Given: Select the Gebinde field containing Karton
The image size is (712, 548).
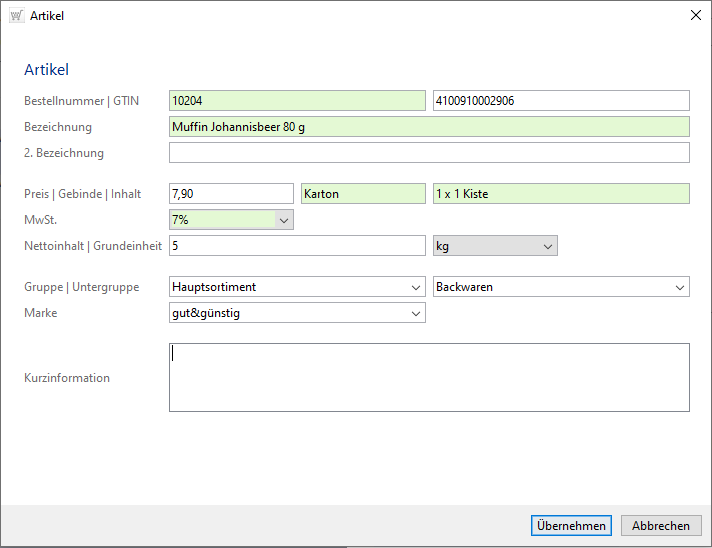Looking at the screenshot, I should (363, 194).
